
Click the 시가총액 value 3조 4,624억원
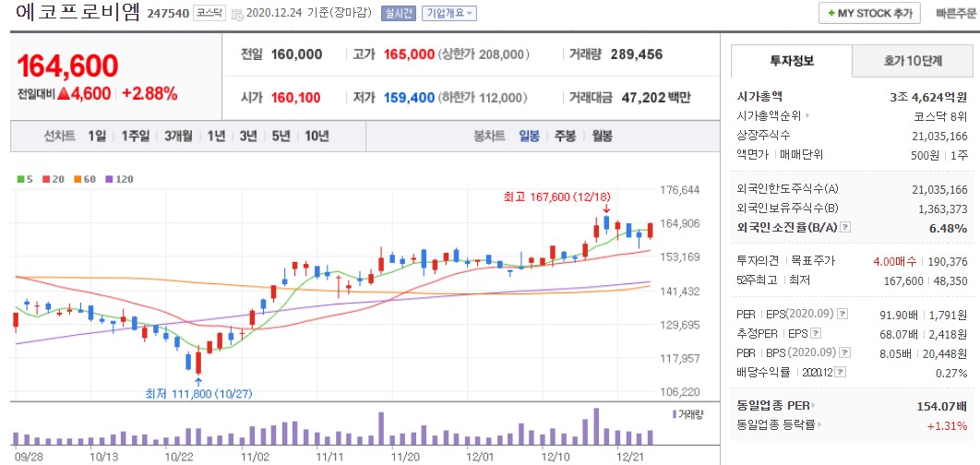click(928, 97)
